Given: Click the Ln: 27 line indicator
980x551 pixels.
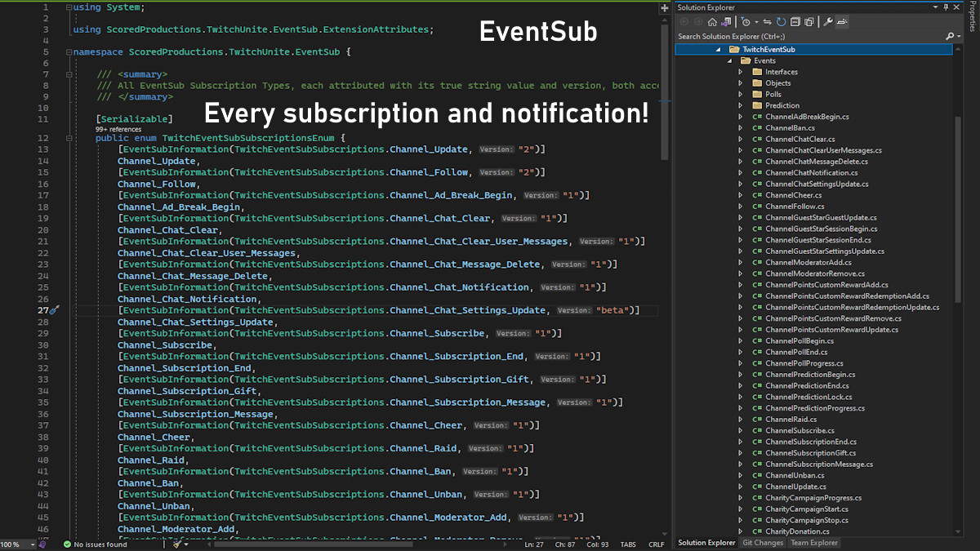Looking at the screenshot, I should (x=533, y=544).
